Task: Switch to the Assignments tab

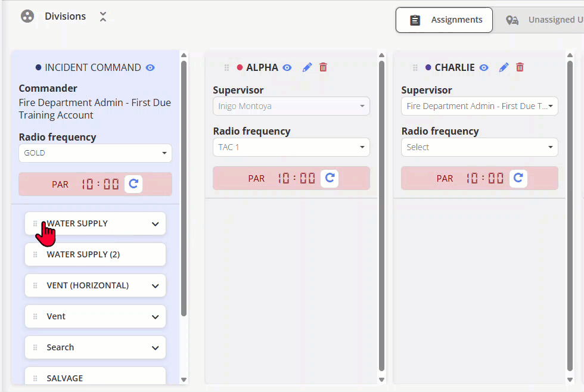Action: (445, 20)
